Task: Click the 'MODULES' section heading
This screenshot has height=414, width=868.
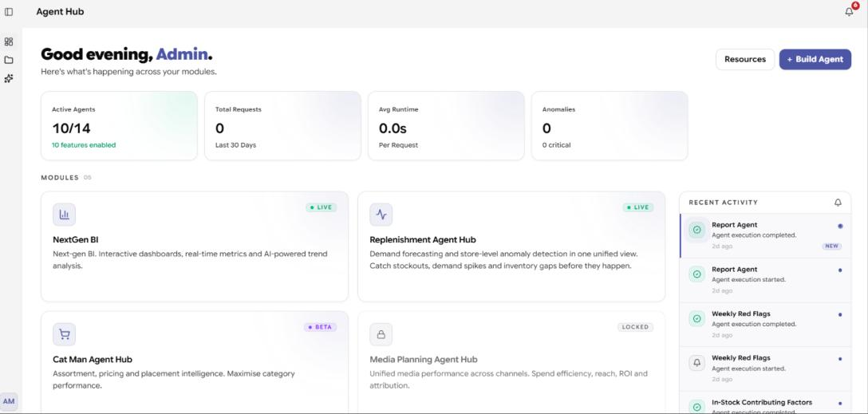Action: (x=60, y=178)
